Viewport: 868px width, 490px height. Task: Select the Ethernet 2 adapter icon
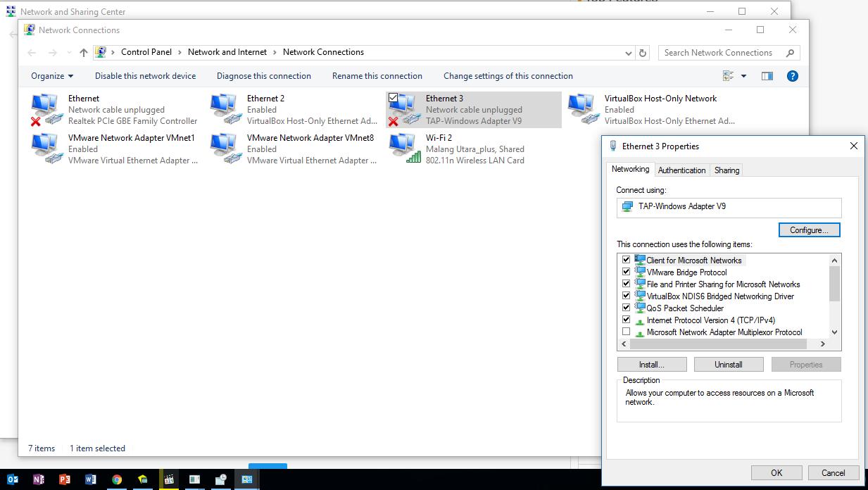click(x=226, y=110)
